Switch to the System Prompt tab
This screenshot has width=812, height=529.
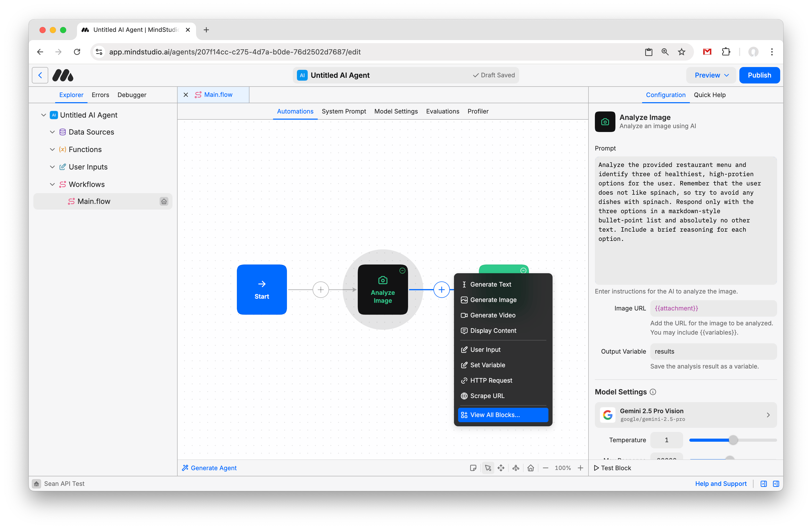[x=344, y=111]
